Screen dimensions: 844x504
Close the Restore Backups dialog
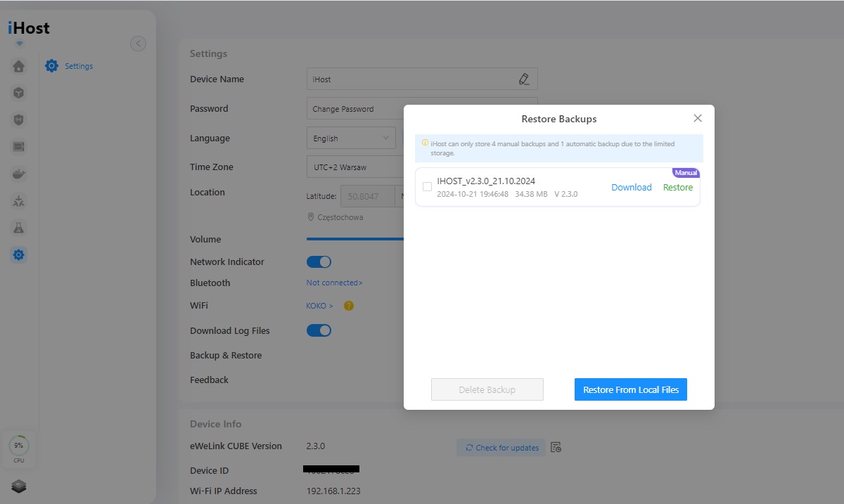[x=698, y=118]
